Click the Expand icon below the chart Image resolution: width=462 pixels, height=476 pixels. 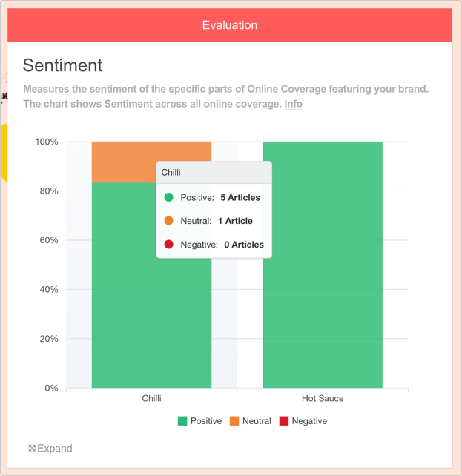pos(32,448)
